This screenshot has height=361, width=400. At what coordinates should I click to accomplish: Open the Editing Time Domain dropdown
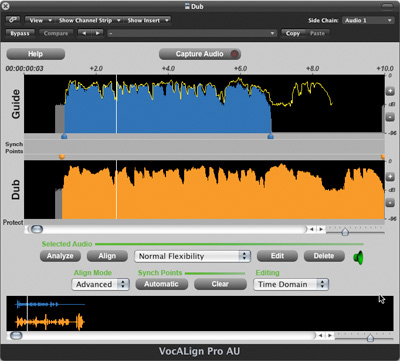tap(291, 284)
